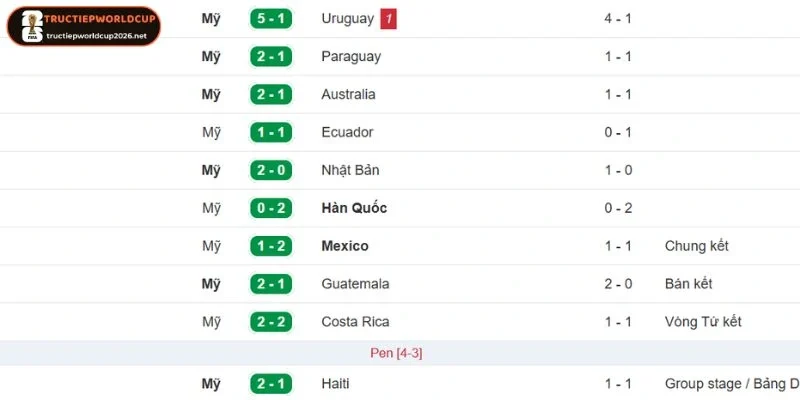Open the Uruguay team link

tap(347, 19)
